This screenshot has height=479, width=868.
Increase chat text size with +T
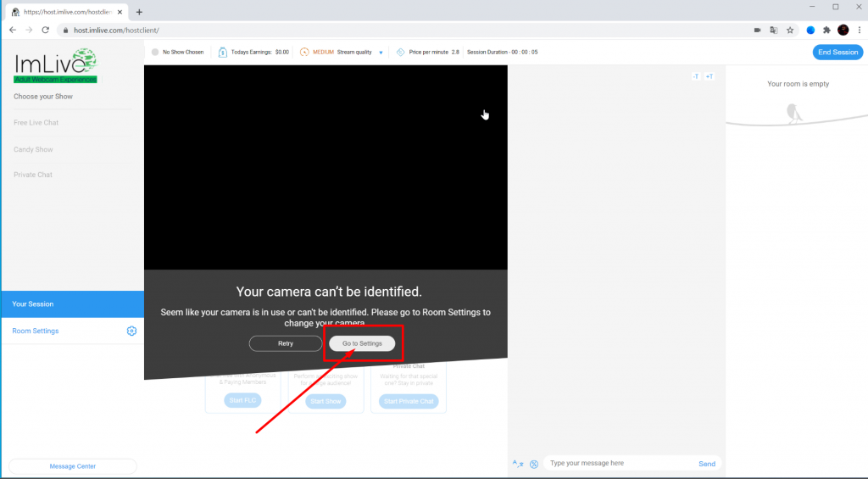(x=709, y=76)
